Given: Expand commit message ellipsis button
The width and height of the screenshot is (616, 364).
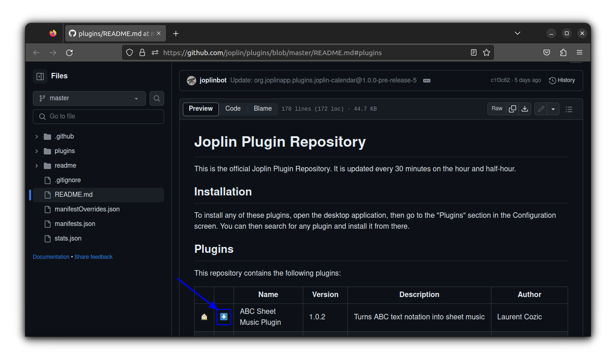Looking at the screenshot, I should pyautogui.click(x=427, y=80).
